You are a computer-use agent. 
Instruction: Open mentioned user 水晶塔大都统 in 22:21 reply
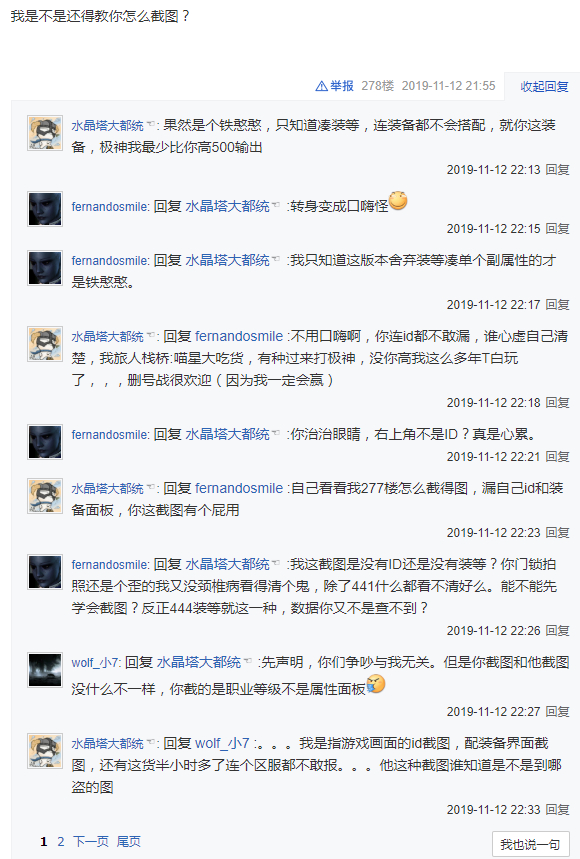(227, 434)
